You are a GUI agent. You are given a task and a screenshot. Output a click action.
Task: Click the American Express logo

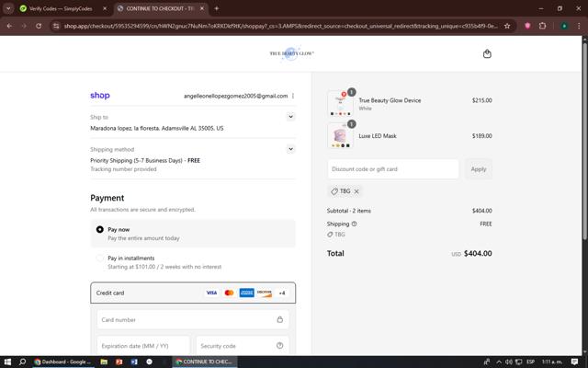click(247, 293)
